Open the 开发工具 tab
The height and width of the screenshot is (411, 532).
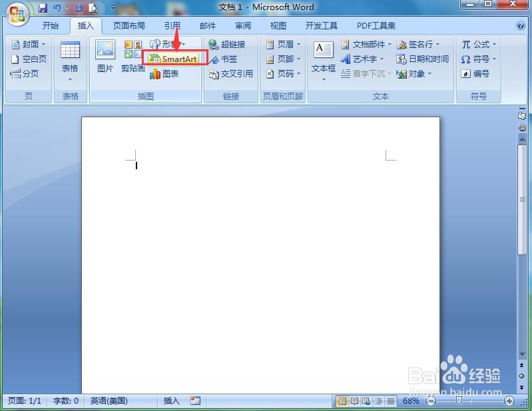[x=322, y=26]
